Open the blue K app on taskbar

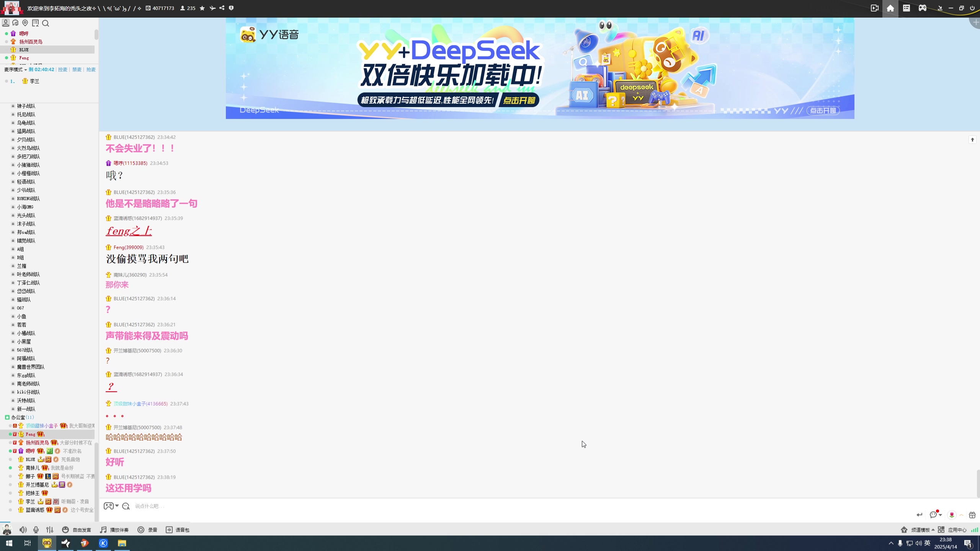point(103,543)
